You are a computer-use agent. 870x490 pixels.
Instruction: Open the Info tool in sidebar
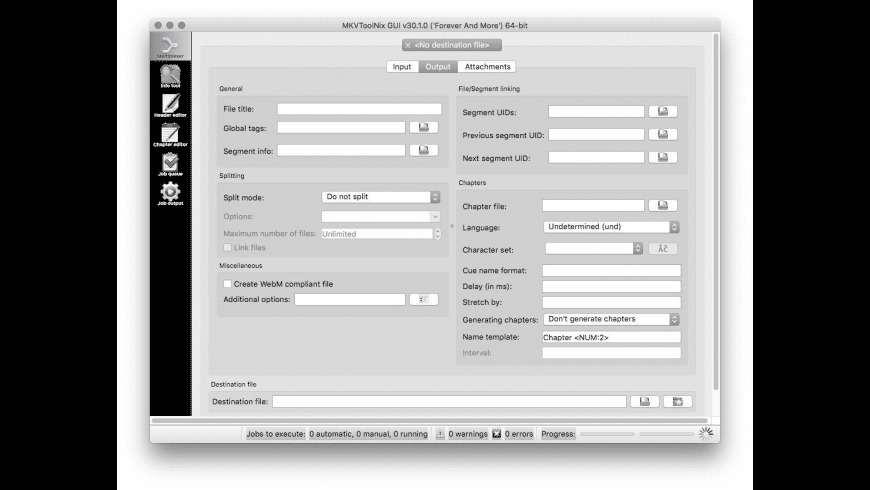tap(170, 76)
